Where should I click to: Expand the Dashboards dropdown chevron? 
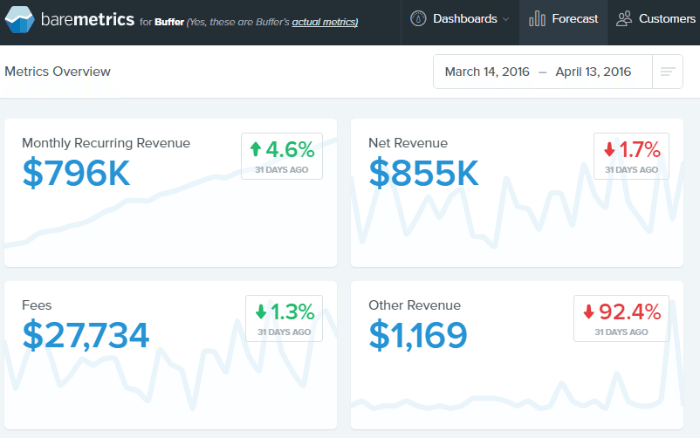[505, 19]
